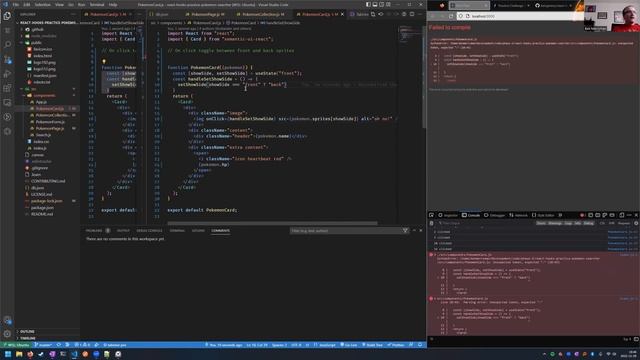Screen dimensions: 640x360
Task: Open the devtools Inspector tab
Action: tap(448, 215)
